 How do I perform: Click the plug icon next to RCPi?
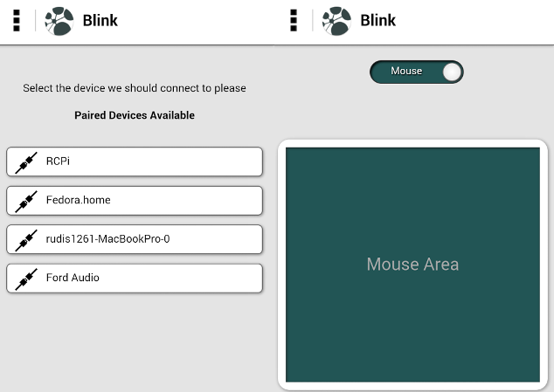tap(26, 162)
